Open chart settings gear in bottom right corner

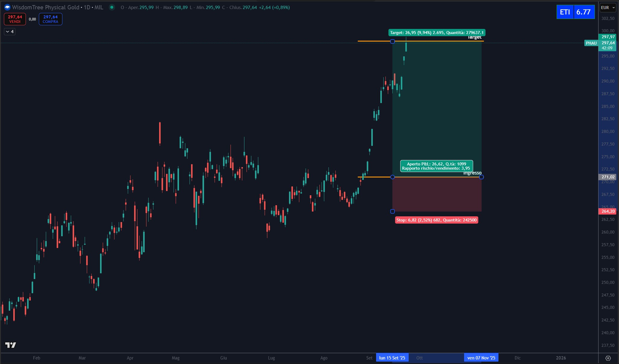point(608,358)
